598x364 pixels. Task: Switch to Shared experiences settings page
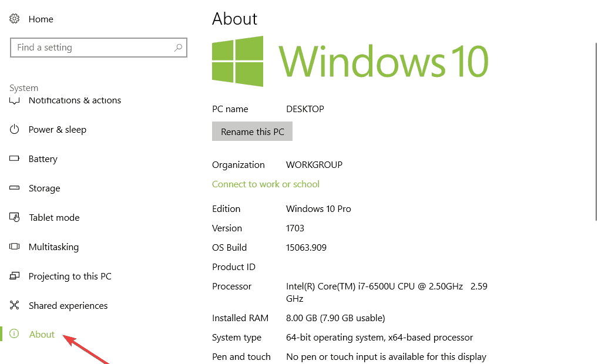(x=68, y=305)
